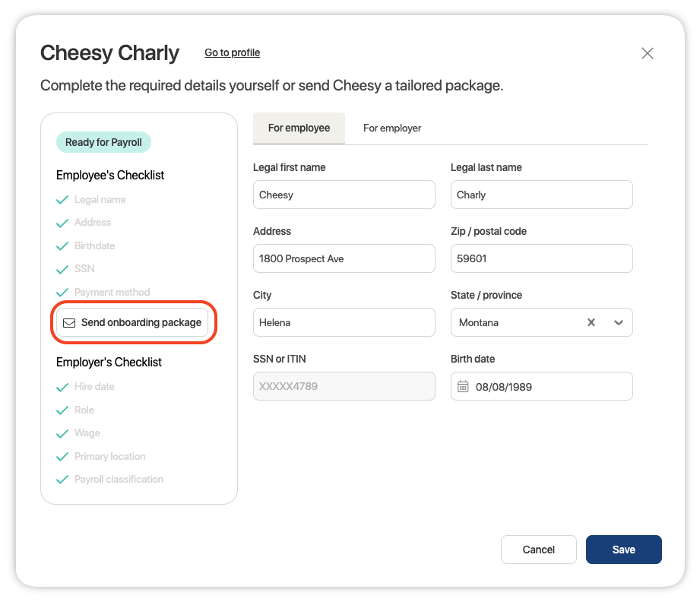Click the envelope icon on onboarding button

[69, 322]
